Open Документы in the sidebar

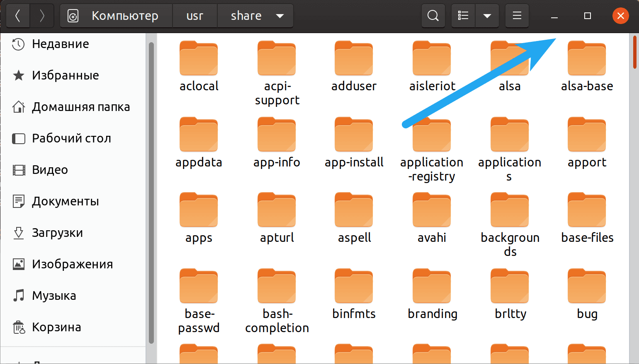click(73, 201)
